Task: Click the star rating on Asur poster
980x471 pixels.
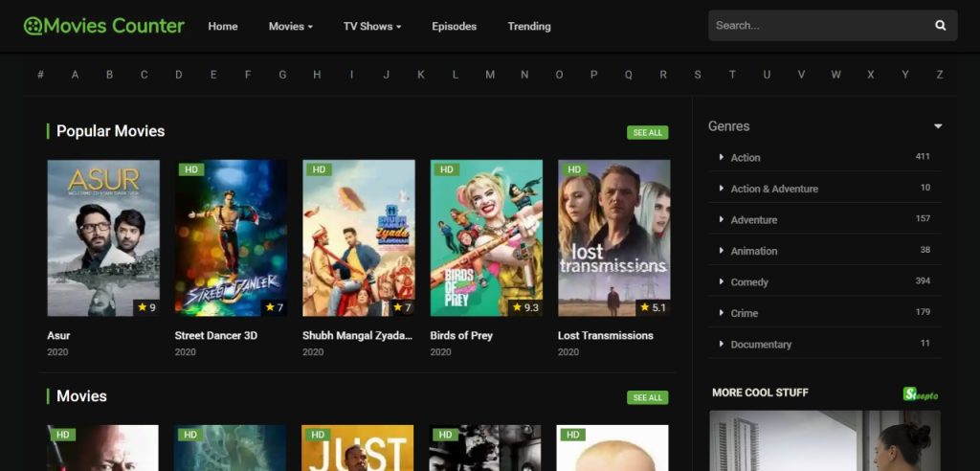Action: [x=146, y=307]
